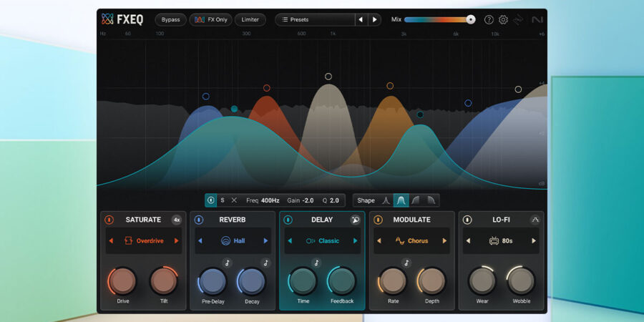
Task: Open the Overdrive saturation type selector
Action: tap(144, 240)
